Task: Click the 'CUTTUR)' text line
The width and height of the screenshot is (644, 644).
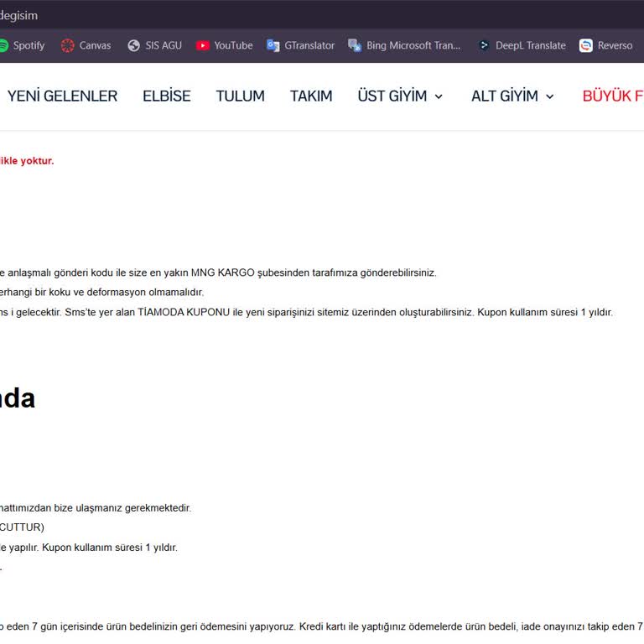Action: [22, 527]
